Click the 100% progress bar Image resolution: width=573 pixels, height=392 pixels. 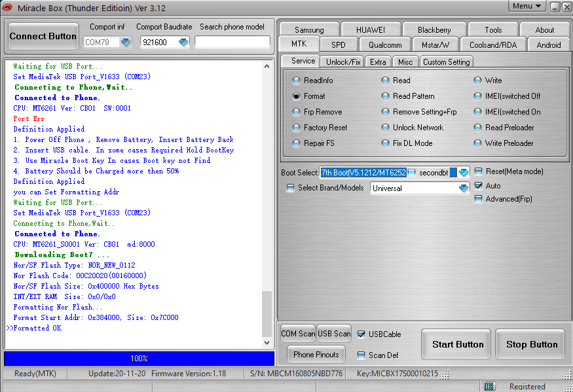(139, 359)
